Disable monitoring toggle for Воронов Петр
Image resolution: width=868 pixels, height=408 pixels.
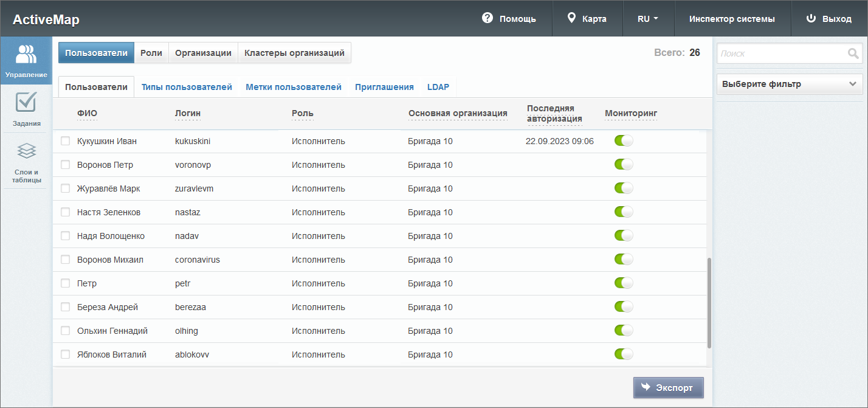tap(624, 165)
